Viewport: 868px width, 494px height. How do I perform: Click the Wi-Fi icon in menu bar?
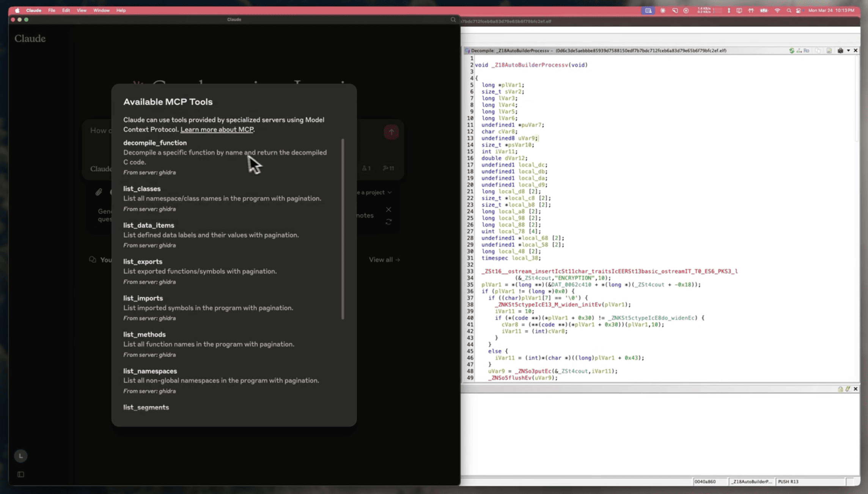(x=777, y=10)
